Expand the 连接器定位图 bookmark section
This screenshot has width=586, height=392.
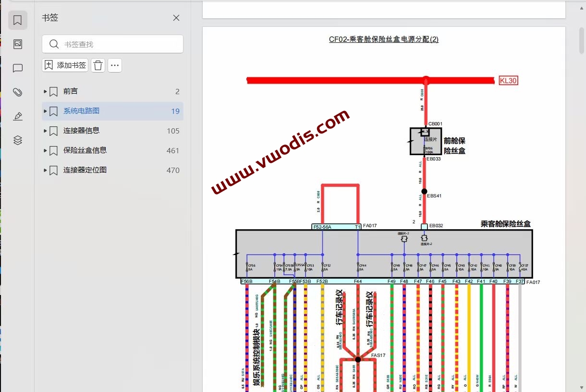tap(44, 170)
